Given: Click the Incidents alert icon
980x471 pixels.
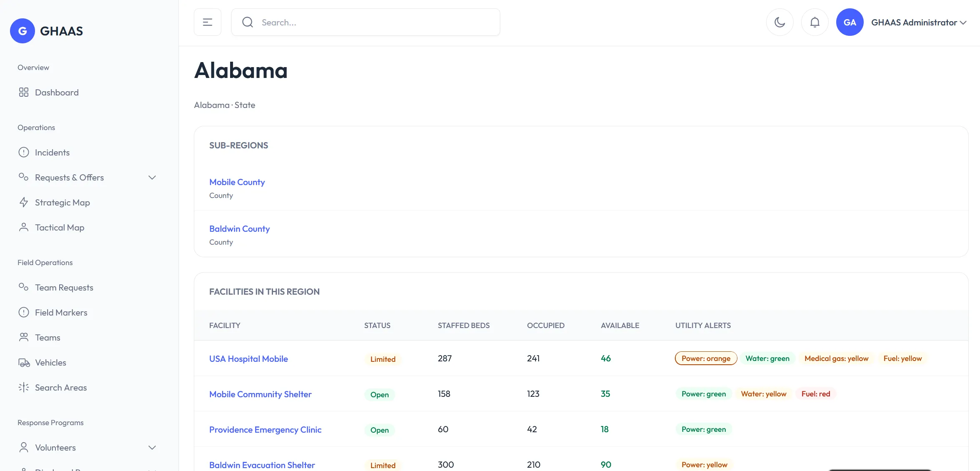Looking at the screenshot, I should coord(24,153).
